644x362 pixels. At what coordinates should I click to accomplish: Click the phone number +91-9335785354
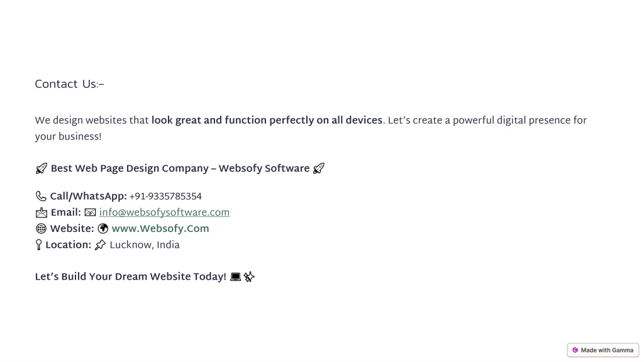[165, 197]
